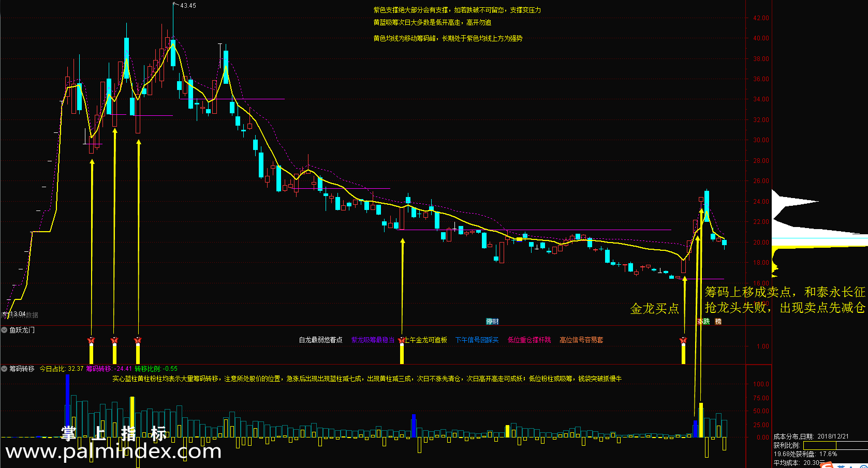Click the 黄蓝吸筹次日大多数是低开高走 note
The width and height of the screenshot is (868, 468).
(x=433, y=22)
